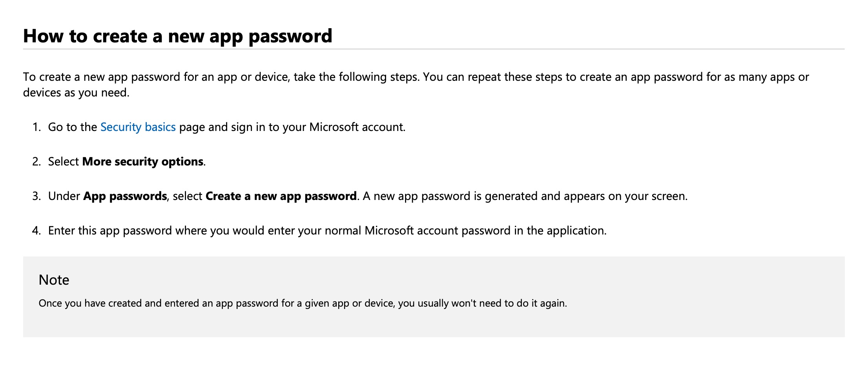Viewport: 868px width, 367px height.
Task: Click the "How to create a new app password" heading
Action: (x=177, y=36)
